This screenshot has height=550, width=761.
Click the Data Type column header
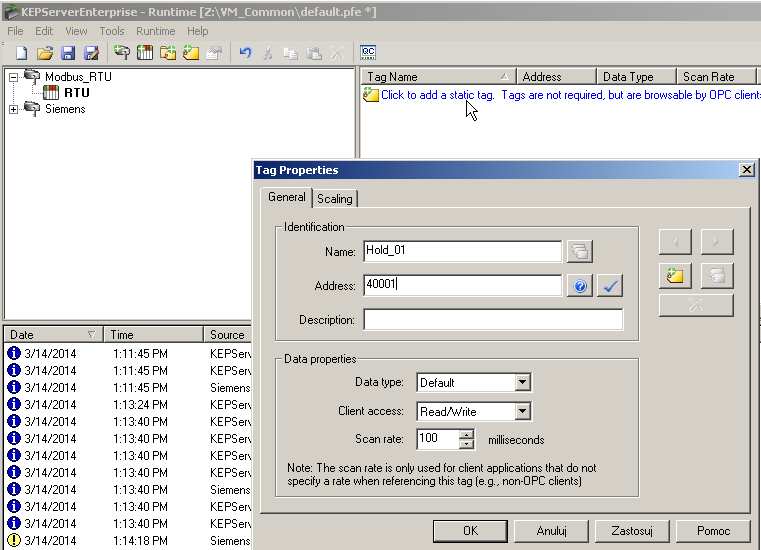(x=636, y=77)
